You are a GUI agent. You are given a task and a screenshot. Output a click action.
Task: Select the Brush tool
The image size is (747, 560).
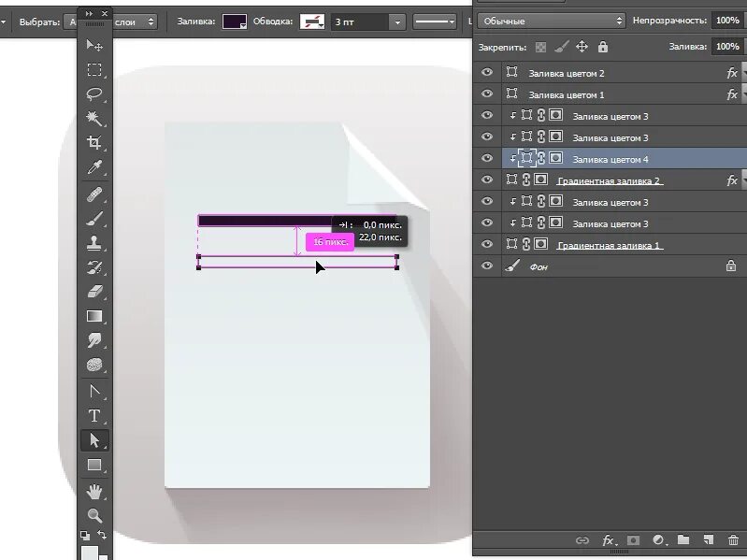pos(94,219)
